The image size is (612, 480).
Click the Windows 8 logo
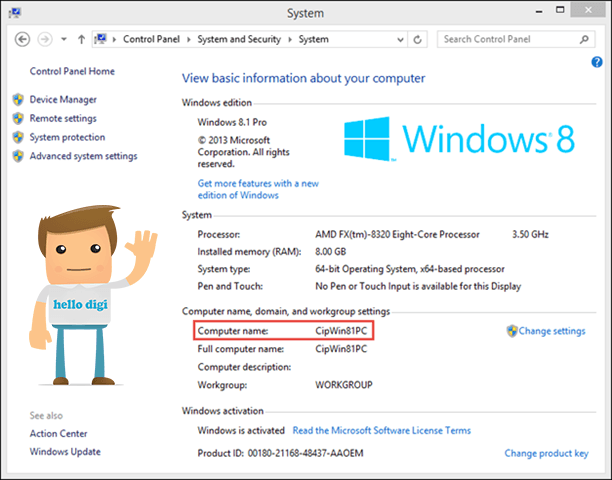(x=459, y=139)
